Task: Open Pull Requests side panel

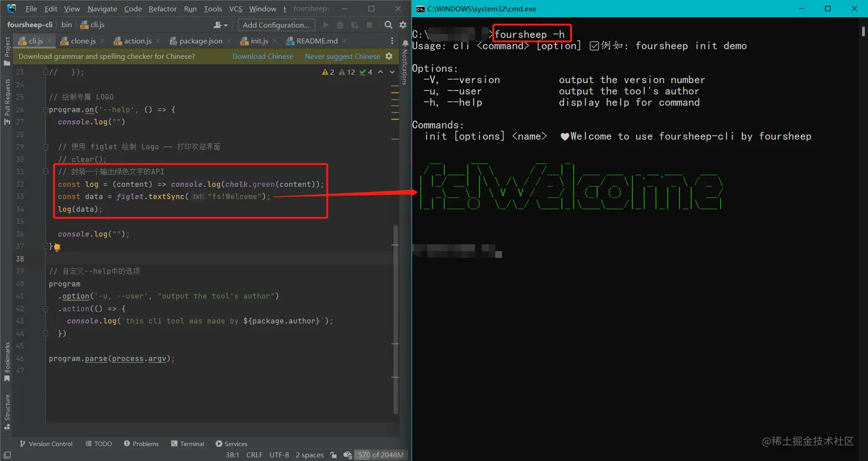Action: [7, 101]
